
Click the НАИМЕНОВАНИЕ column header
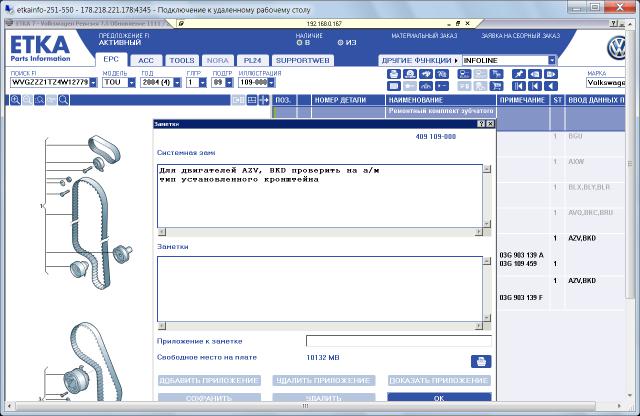(x=441, y=100)
